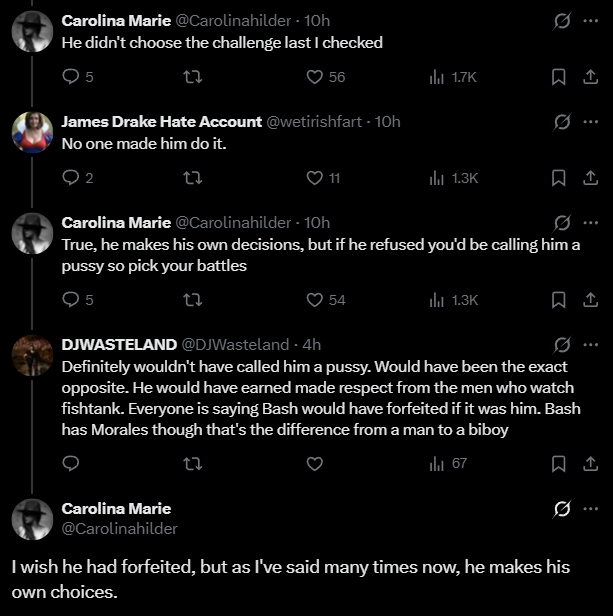The width and height of the screenshot is (613, 616).
Task: Open DJWASTELAND display name link
Action: tap(119, 344)
